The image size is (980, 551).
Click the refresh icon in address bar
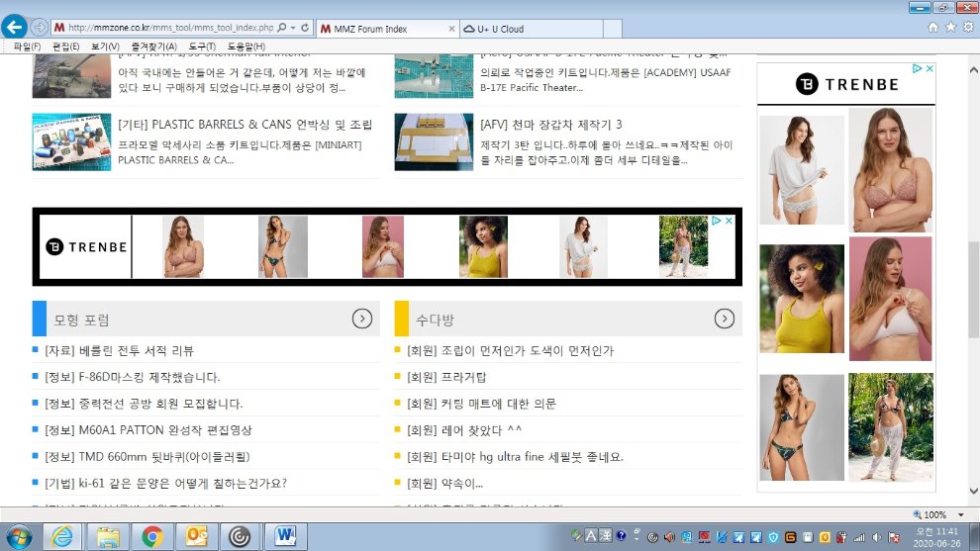tap(304, 28)
